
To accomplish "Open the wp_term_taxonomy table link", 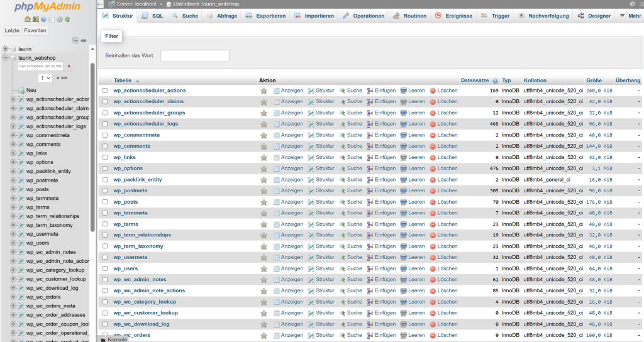I will coord(138,246).
